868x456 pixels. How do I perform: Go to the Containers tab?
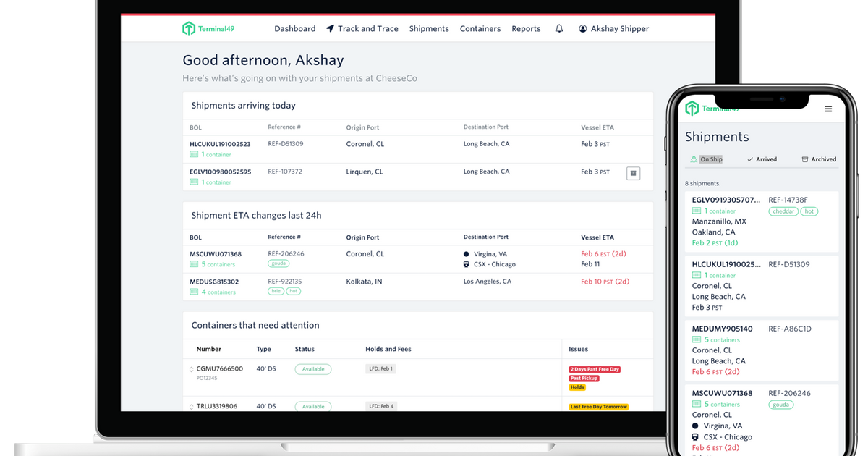pos(480,28)
